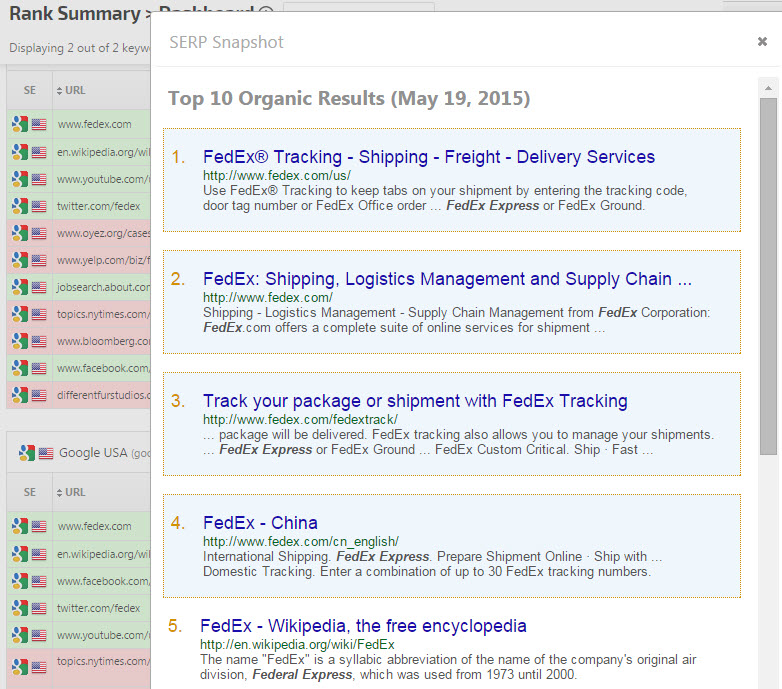Click the SERP Snapshot vertical scrollbar thumb
The width and height of the screenshot is (782, 689).
click(768, 277)
